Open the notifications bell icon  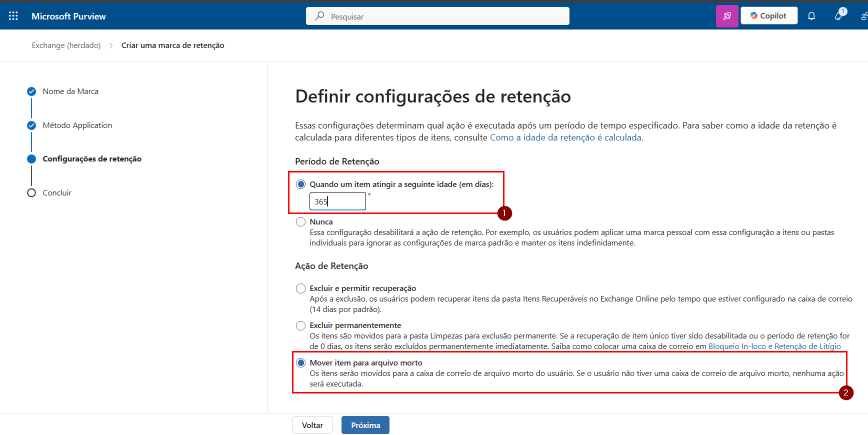click(x=811, y=16)
